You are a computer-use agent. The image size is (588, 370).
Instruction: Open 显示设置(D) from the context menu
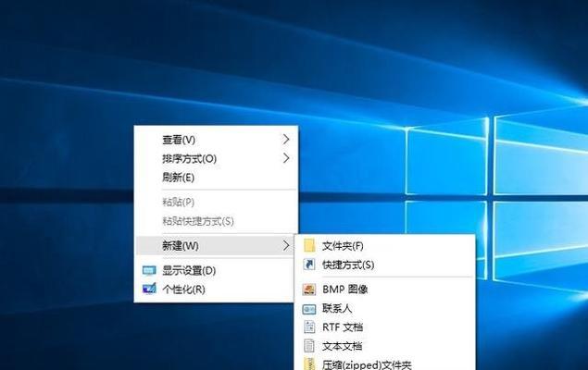[215, 270]
